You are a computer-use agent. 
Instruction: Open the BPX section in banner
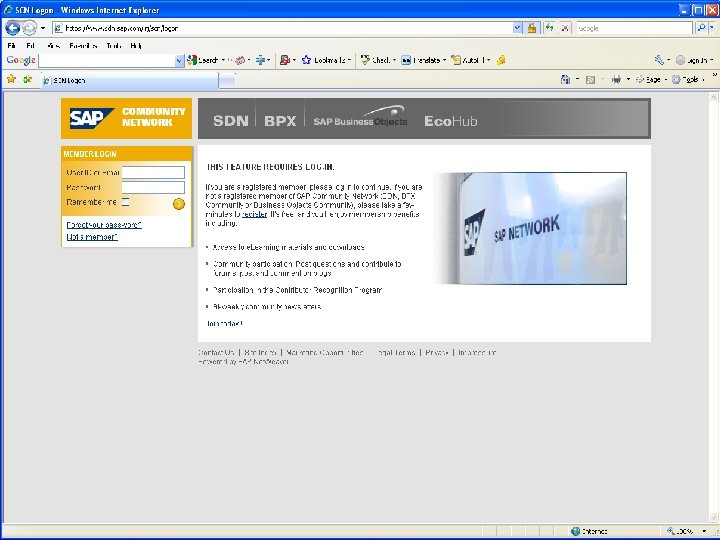tap(280, 121)
